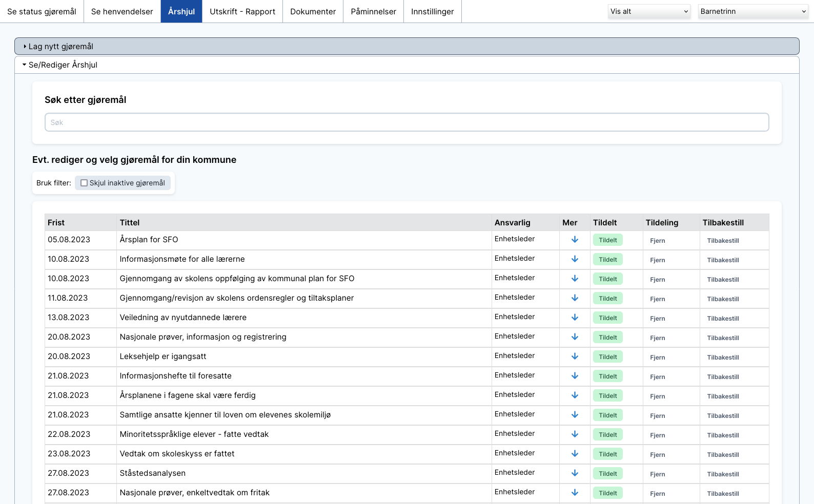Screen dimensions: 814x504
Task: Open the Påminnelser tab
Action: (x=373, y=11)
